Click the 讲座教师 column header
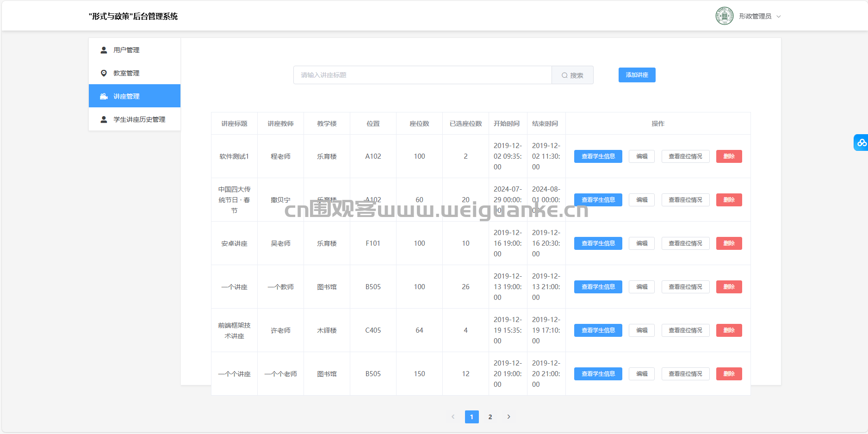The image size is (868, 434). click(280, 124)
